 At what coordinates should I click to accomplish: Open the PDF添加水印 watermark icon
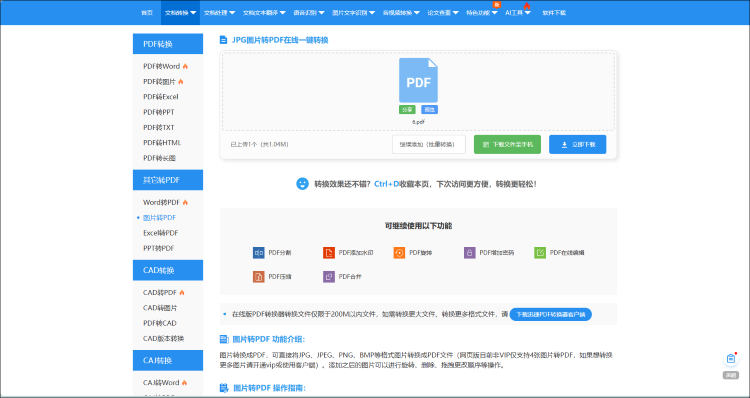(329, 253)
